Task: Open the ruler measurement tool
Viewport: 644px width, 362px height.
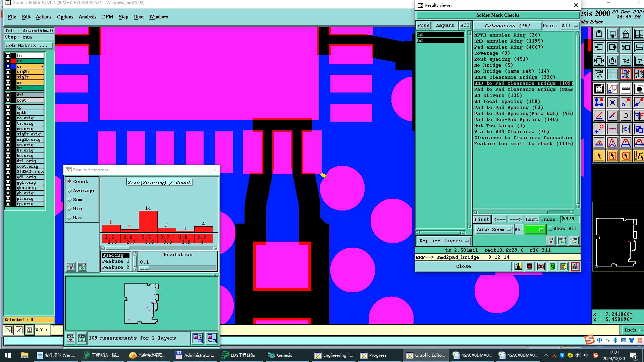Action: pos(626,89)
